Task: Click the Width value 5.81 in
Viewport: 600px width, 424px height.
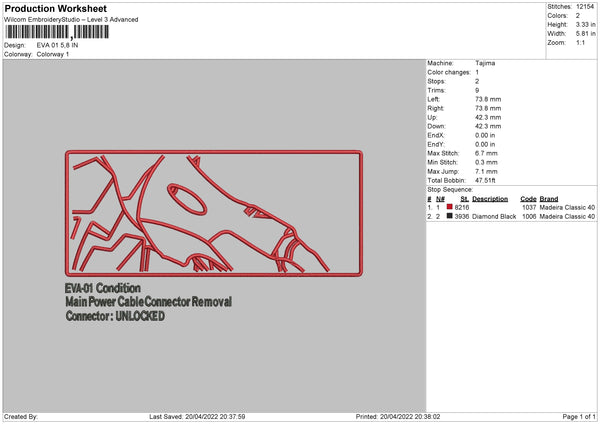Action: pos(585,34)
